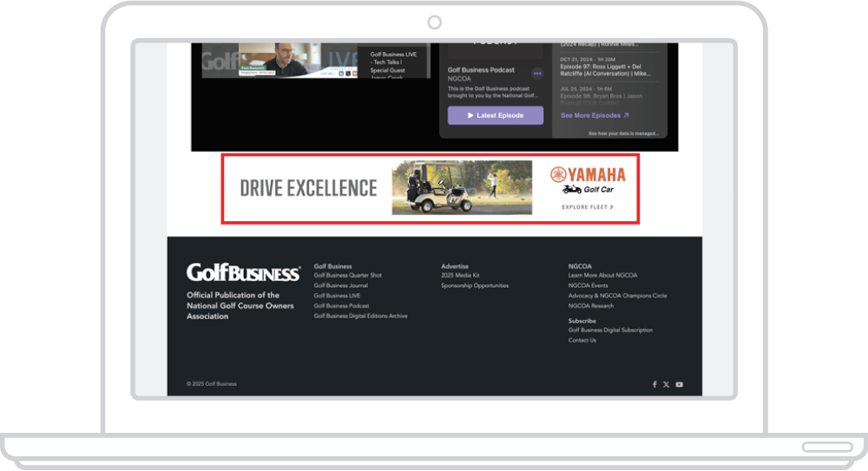The image size is (868, 471).
Task: Open NGCOA Research link
Action: click(x=590, y=305)
